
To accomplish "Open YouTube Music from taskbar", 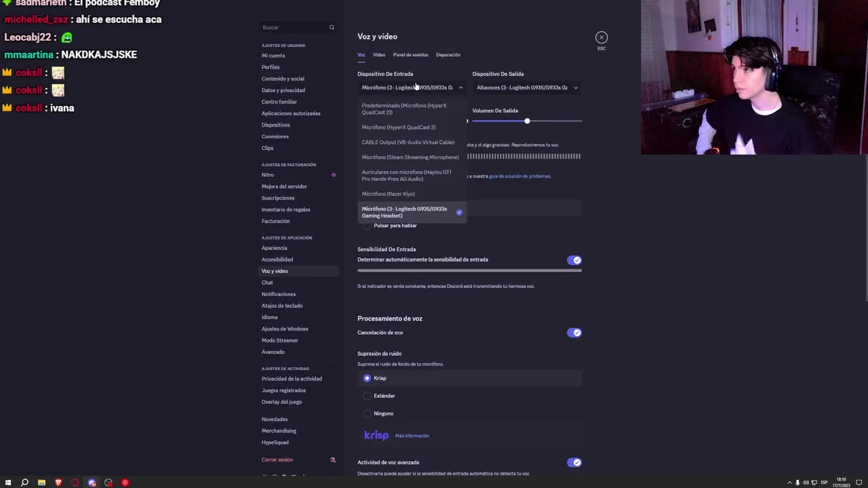I will point(125,483).
